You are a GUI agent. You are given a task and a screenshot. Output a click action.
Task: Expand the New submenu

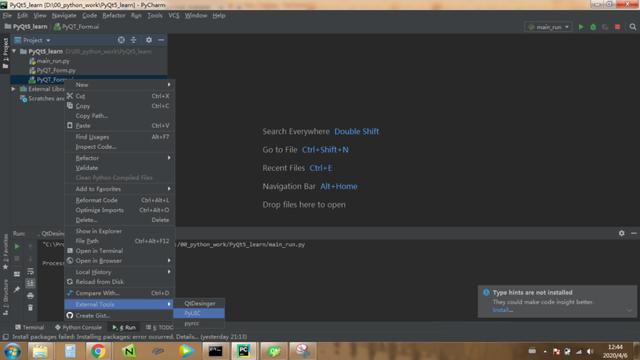120,84
